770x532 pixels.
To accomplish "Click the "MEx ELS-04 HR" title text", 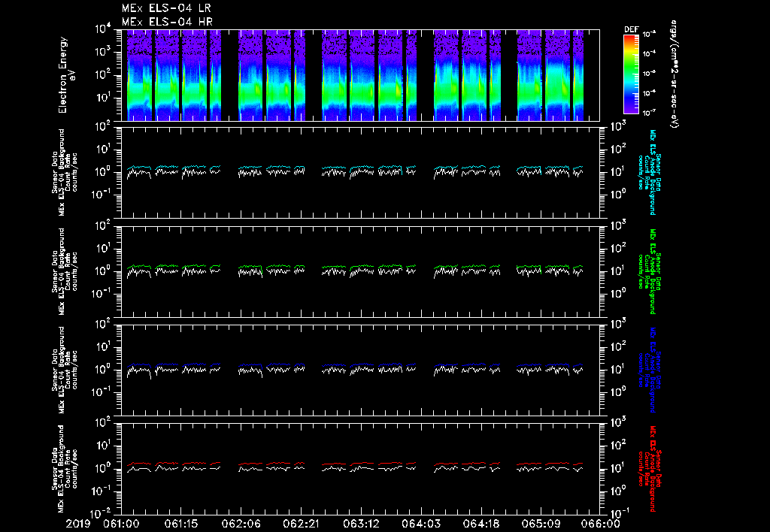I will (167, 22).
